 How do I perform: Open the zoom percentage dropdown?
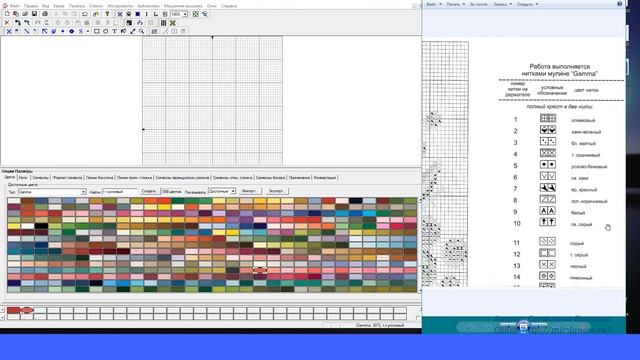coord(185,14)
